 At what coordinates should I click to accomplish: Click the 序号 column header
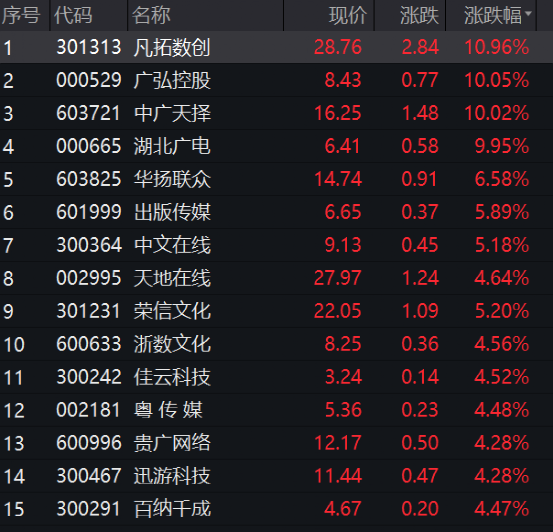click(x=21, y=16)
